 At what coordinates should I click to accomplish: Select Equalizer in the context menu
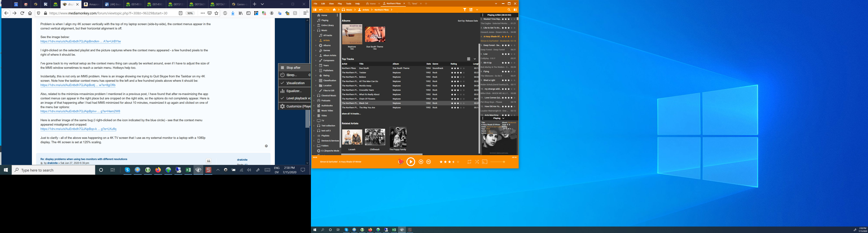pos(293,91)
